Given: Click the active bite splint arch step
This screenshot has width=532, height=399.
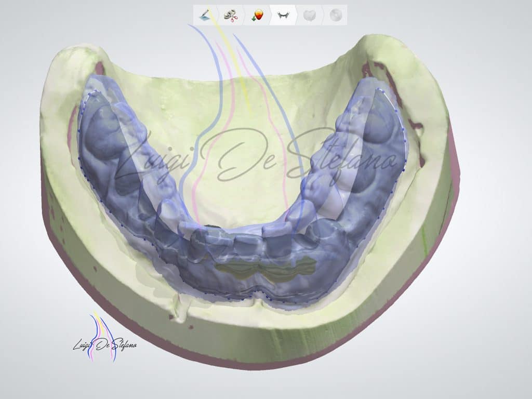Looking at the screenshot, I should [x=283, y=15].
